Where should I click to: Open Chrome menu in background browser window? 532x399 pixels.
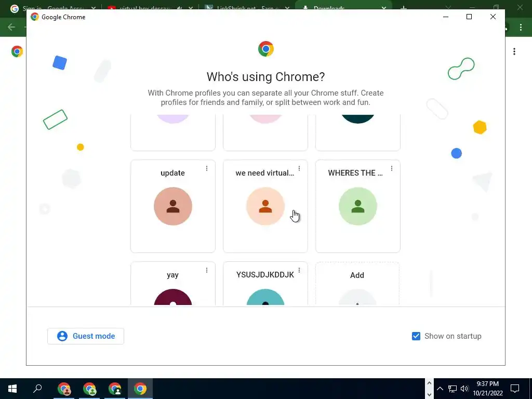tap(521, 28)
